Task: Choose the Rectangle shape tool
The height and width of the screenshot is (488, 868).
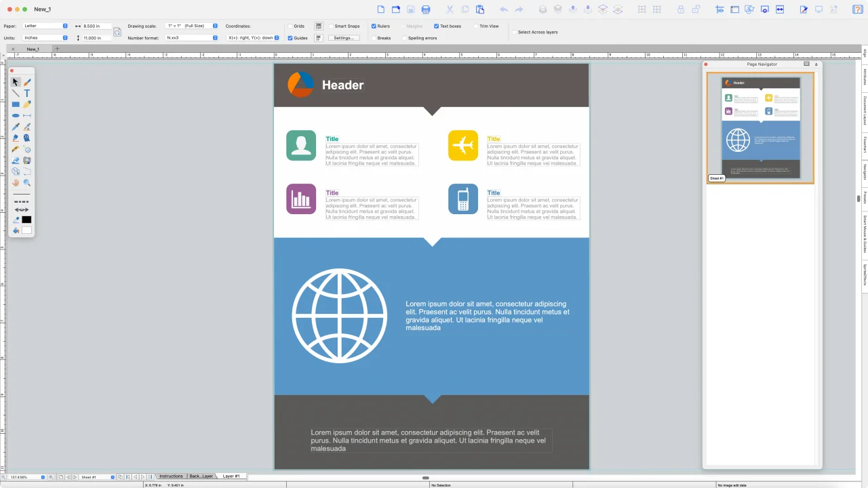Action: (x=16, y=104)
